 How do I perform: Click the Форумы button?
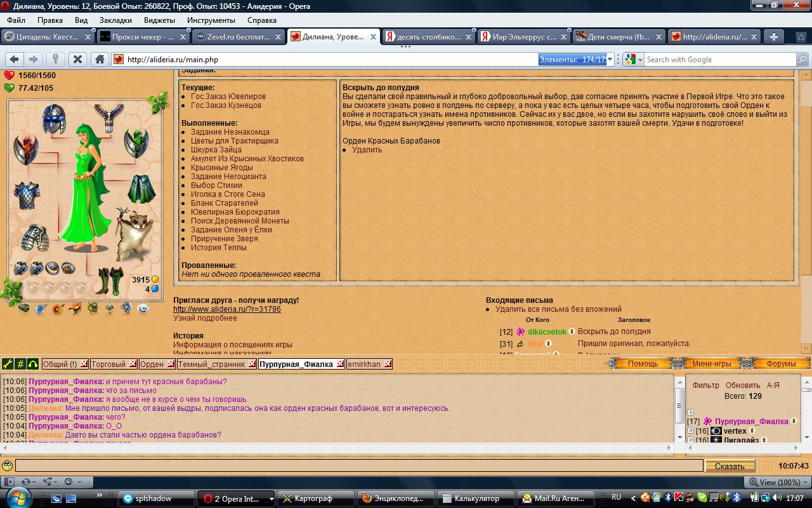[781, 364]
